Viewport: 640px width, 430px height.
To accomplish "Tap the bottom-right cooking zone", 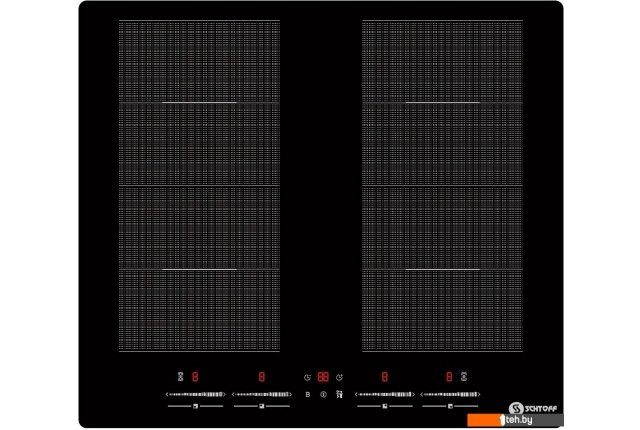I will coord(441,270).
